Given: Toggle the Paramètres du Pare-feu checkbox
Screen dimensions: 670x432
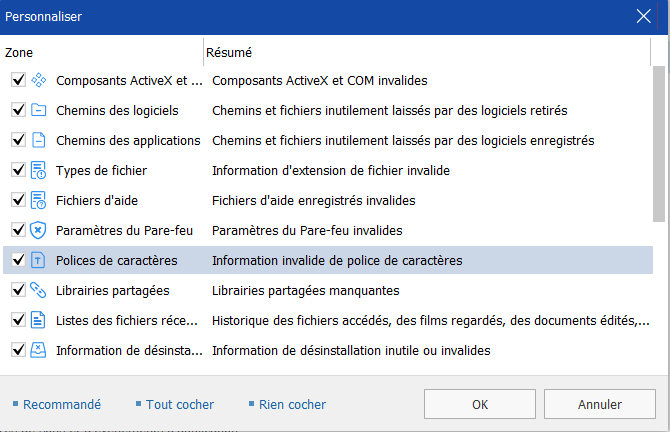Looking at the screenshot, I should (x=18, y=230).
